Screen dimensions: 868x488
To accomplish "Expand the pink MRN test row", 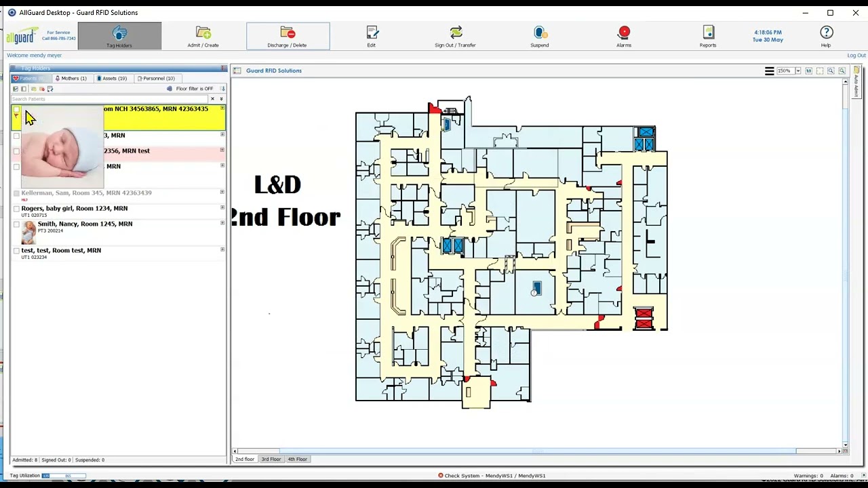I will 222,150.
